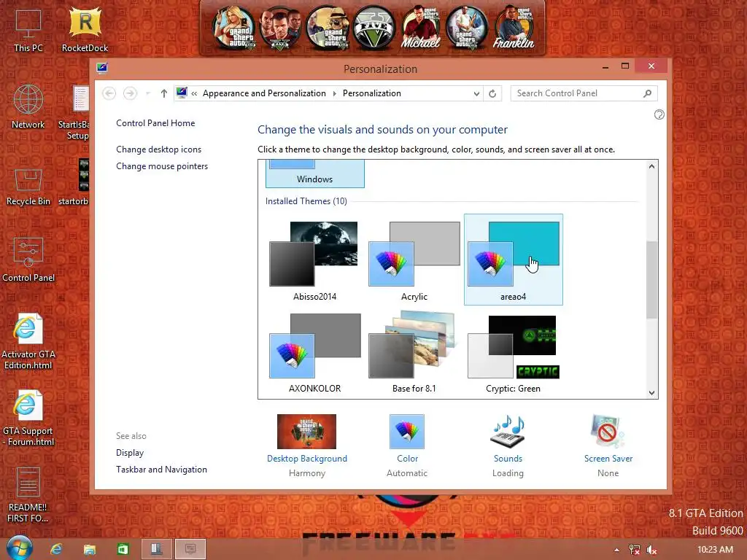Screen dimensions: 747x560
Task: Open README!! FIRST text file icon
Action: click(28, 495)
